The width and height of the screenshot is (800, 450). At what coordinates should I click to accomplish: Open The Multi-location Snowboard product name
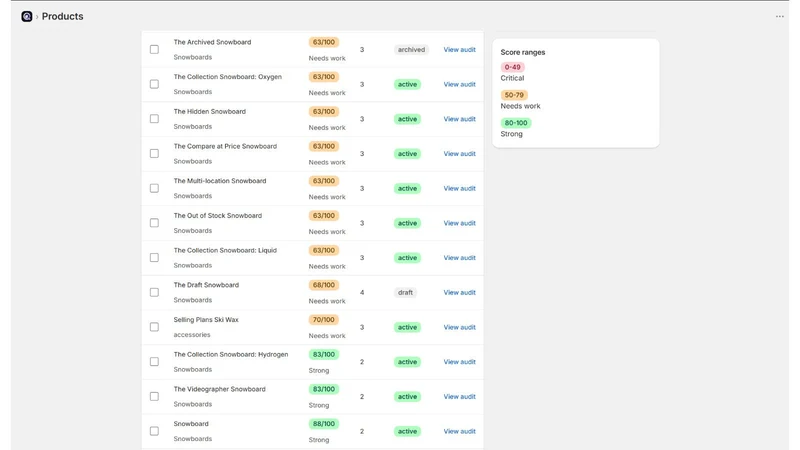click(220, 181)
